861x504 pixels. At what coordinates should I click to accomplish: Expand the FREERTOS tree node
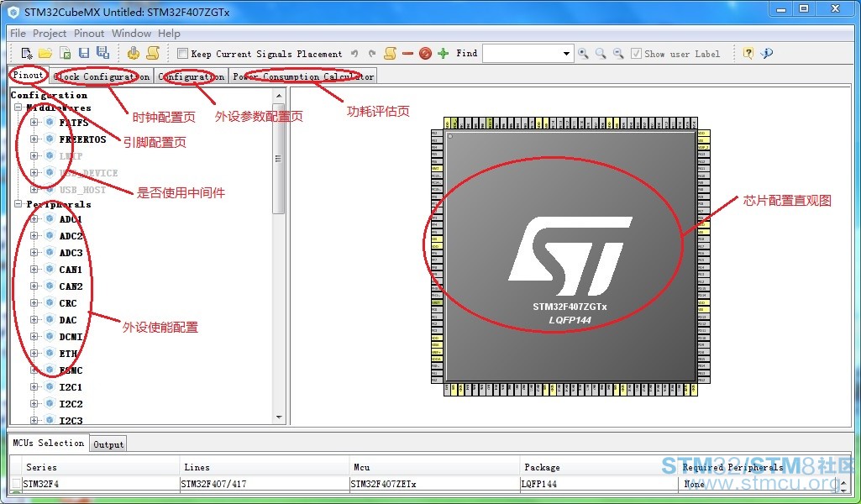(34, 139)
